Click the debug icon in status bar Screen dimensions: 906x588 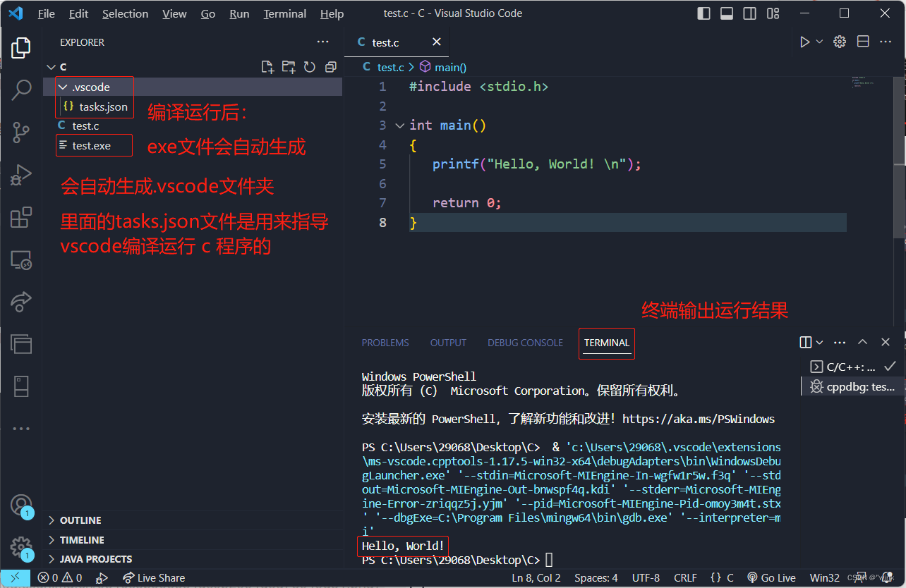102,578
